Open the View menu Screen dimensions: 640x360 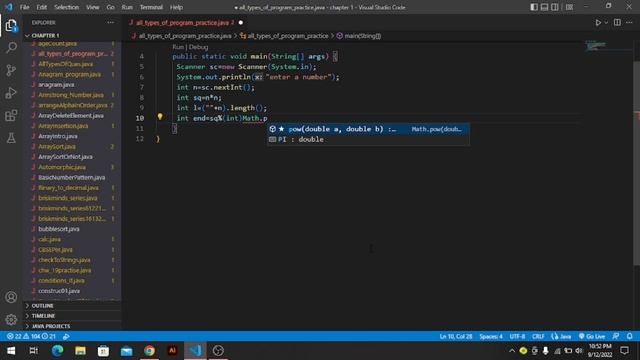[93, 7]
